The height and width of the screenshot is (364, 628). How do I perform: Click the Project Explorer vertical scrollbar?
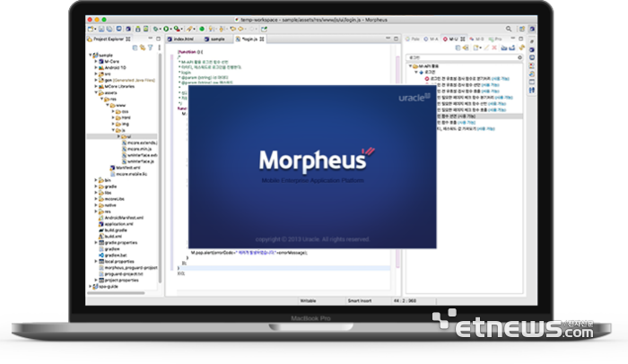tap(161, 169)
